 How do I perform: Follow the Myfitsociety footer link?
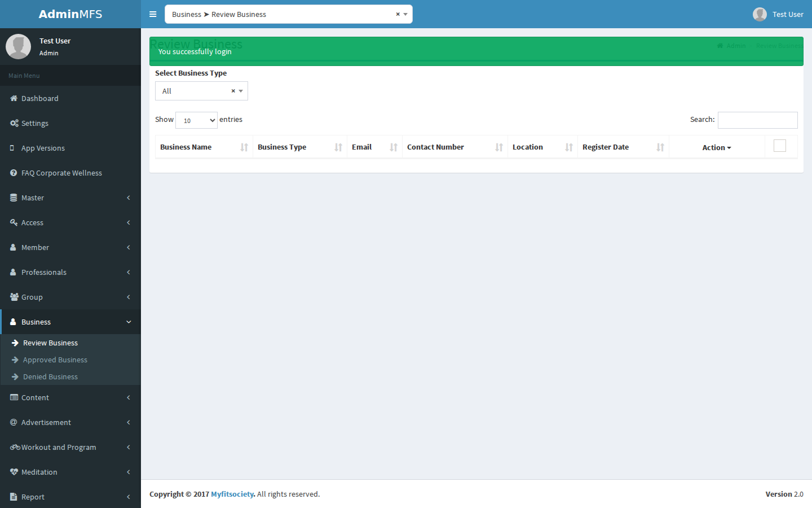[x=232, y=494]
